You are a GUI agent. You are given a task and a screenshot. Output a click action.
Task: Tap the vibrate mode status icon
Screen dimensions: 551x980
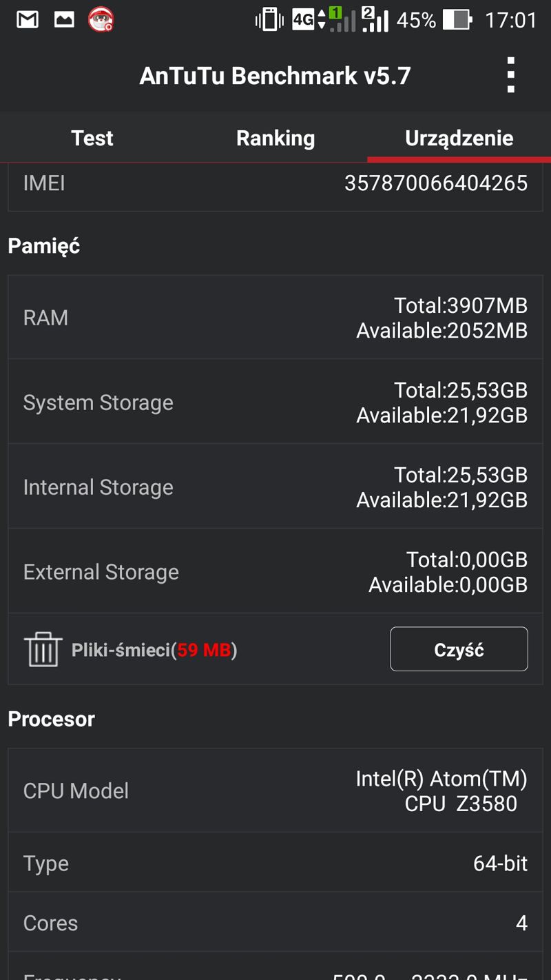[269, 20]
